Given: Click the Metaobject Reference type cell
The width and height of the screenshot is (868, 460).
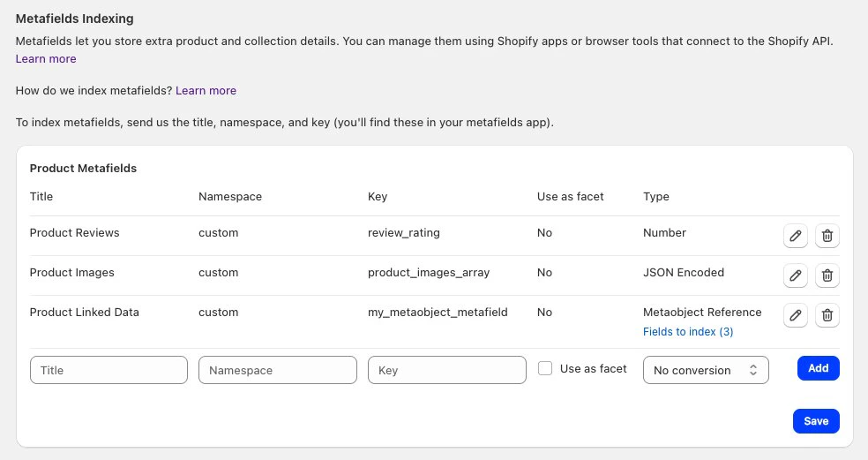Looking at the screenshot, I should [x=702, y=312].
